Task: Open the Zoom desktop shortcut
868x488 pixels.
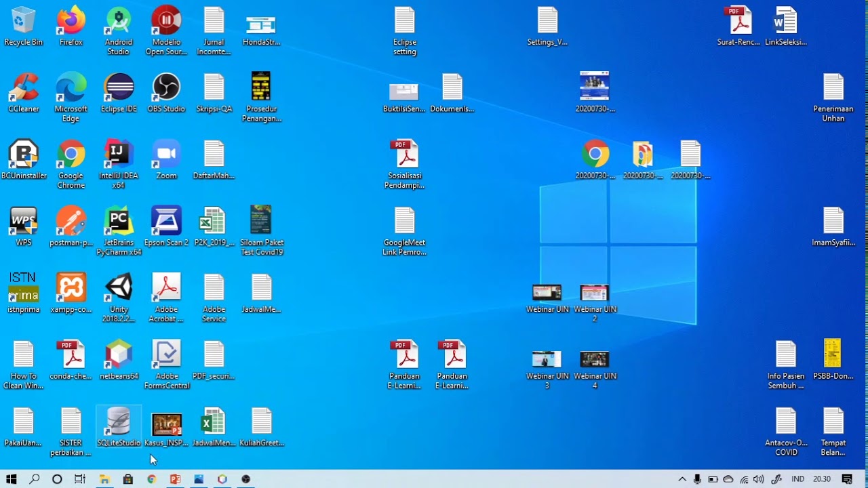Action: click(x=166, y=160)
